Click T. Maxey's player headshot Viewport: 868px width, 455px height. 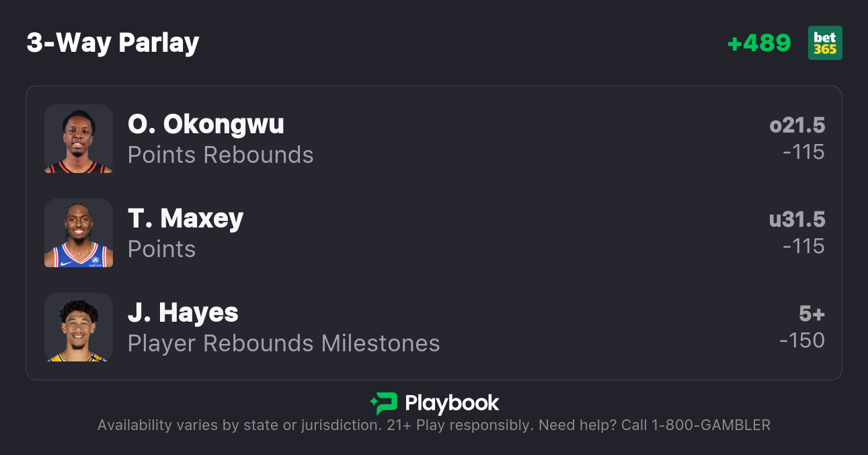(79, 233)
